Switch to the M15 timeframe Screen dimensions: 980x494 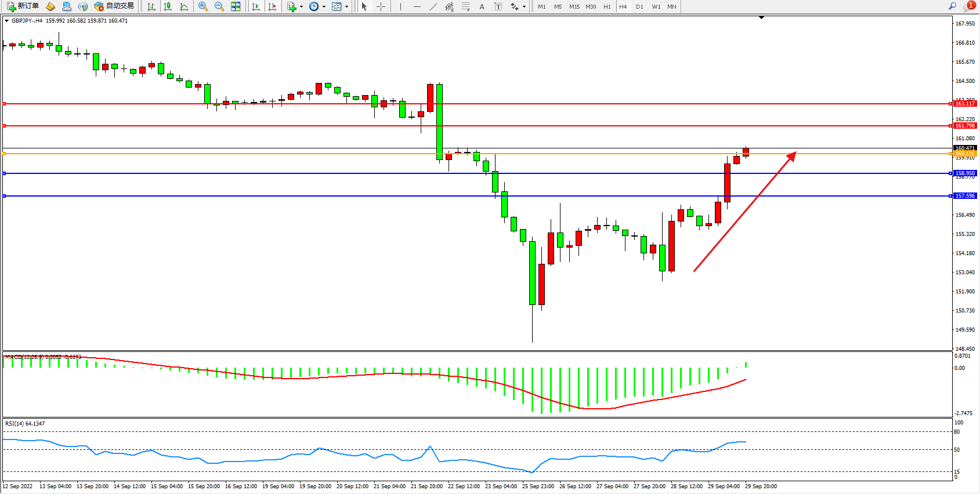574,6
